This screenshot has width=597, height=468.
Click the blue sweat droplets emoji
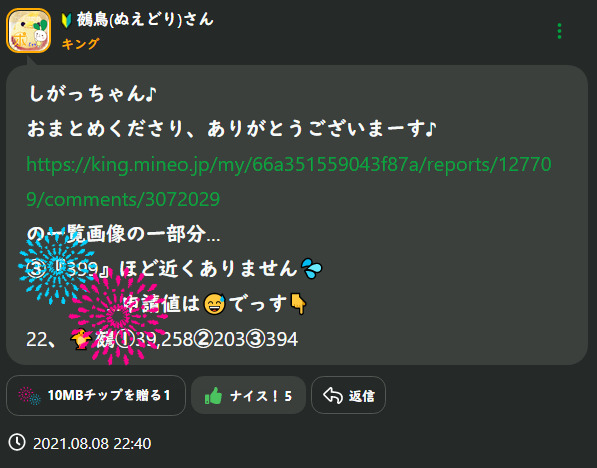point(311,268)
